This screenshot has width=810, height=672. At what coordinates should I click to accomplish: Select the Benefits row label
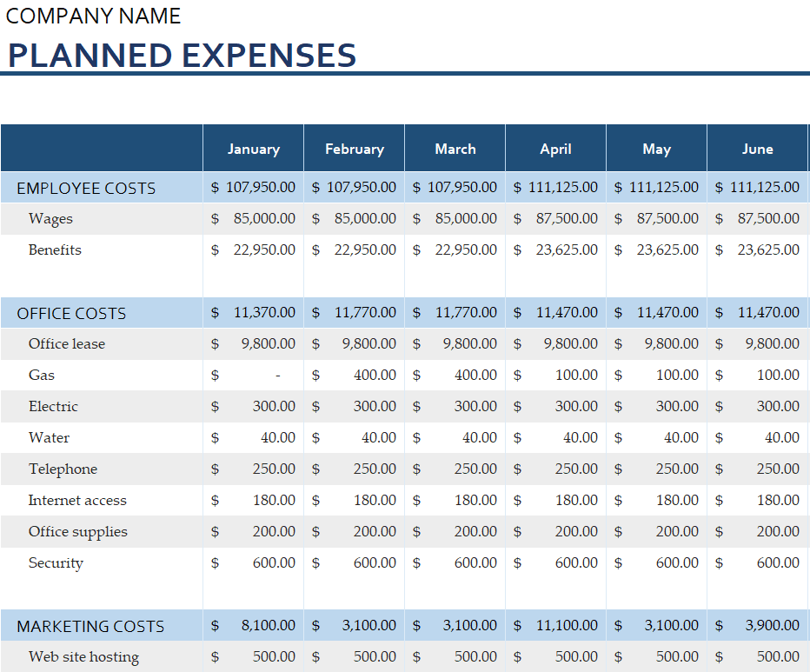[x=55, y=250]
